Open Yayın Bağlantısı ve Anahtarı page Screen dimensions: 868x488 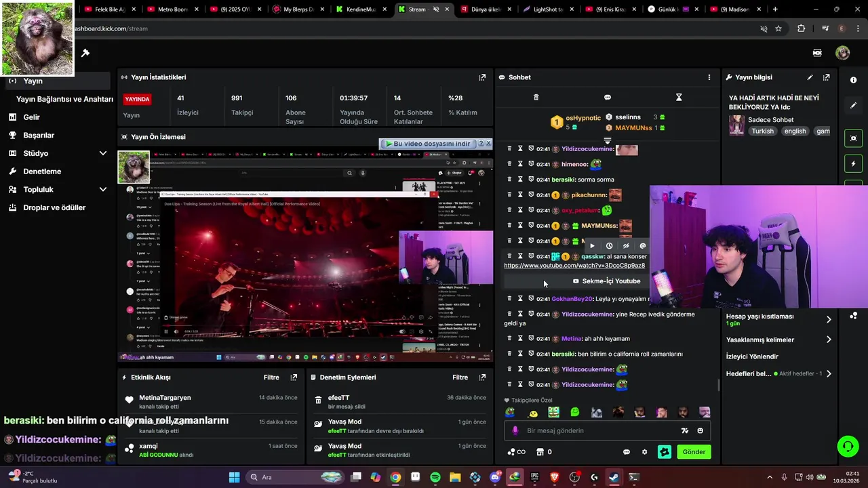tap(64, 99)
